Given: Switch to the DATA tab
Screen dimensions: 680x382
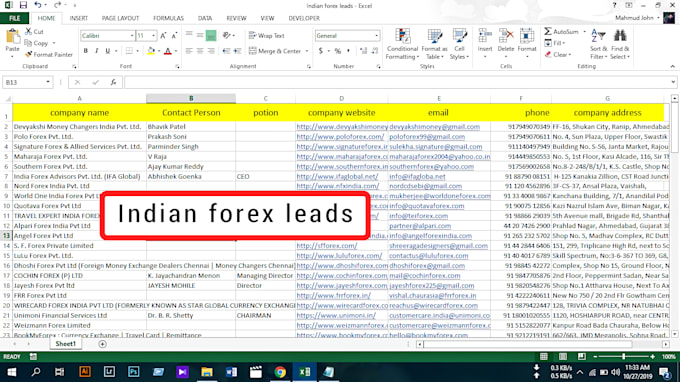Looking at the screenshot, I should 205,18.
